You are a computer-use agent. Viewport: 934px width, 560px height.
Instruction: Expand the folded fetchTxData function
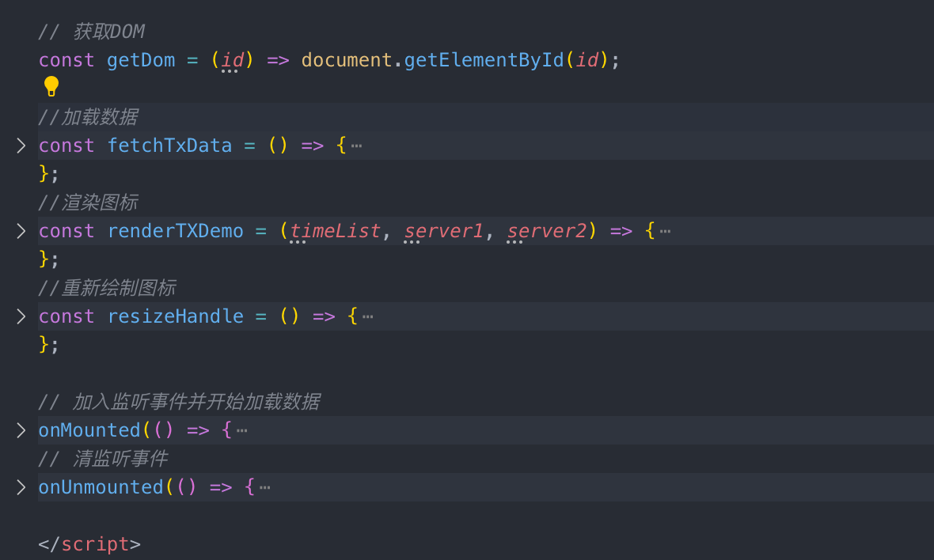pos(21,146)
